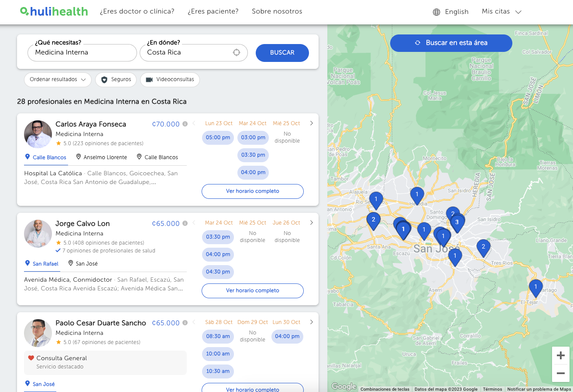Open ¿Eres paciente? menu
The height and width of the screenshot is (392, 573).
point(213,11)
